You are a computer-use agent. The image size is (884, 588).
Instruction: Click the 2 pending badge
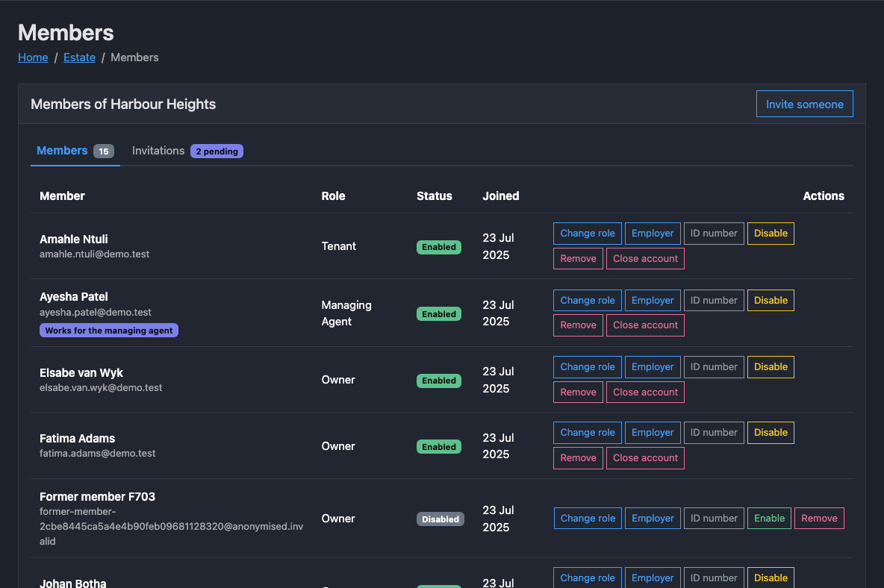click(217, 151)
